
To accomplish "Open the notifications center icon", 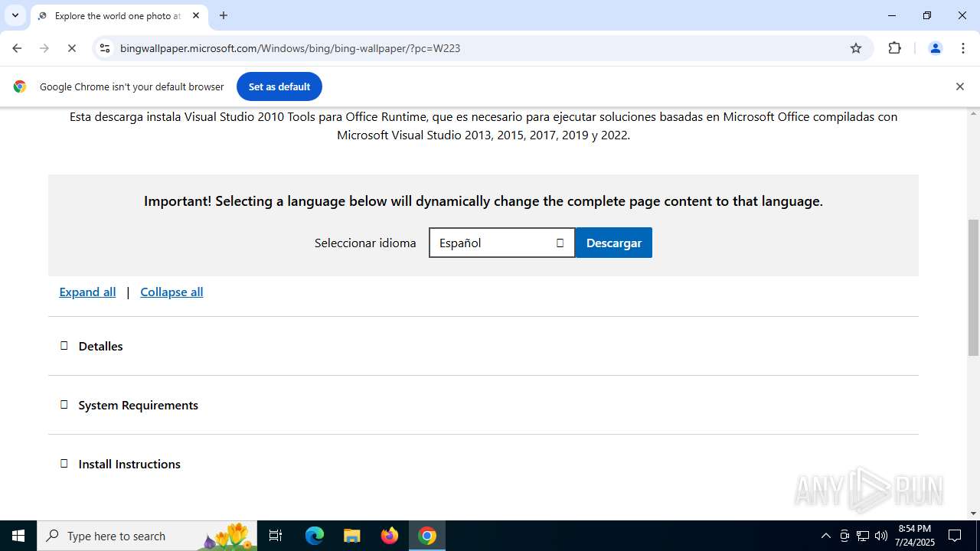I will tap(955, 536).
